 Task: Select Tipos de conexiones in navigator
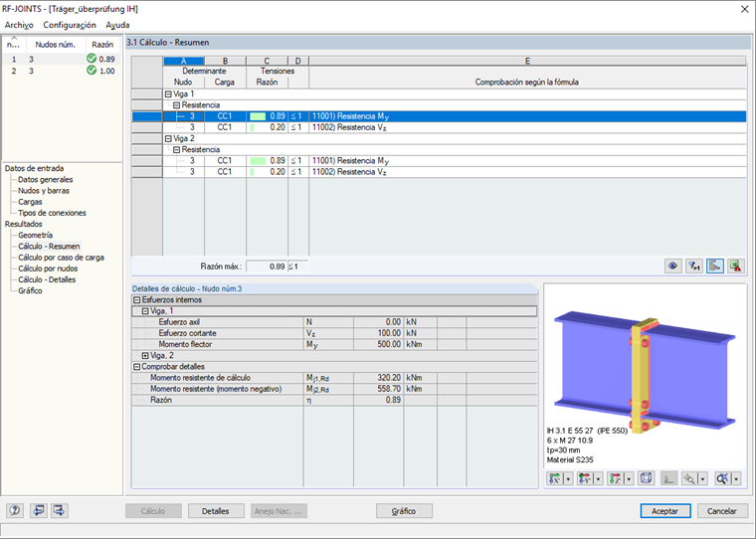coord(52,213)
